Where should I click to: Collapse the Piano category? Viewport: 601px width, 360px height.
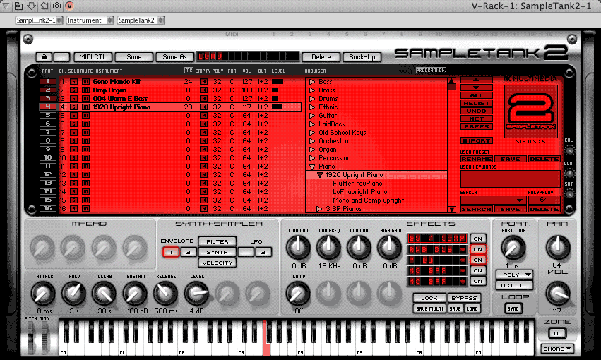pos(312,167)
